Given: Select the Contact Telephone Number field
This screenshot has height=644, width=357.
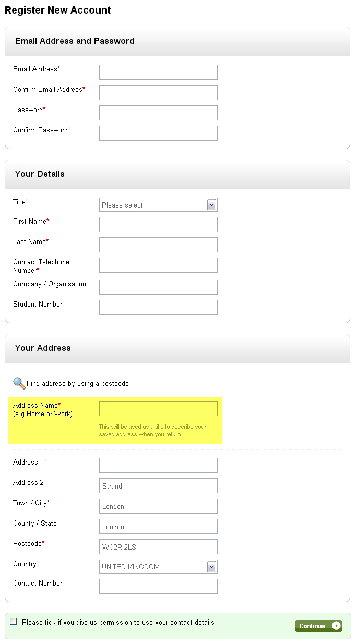Looking at the screenshot, I should click(158, 265).
